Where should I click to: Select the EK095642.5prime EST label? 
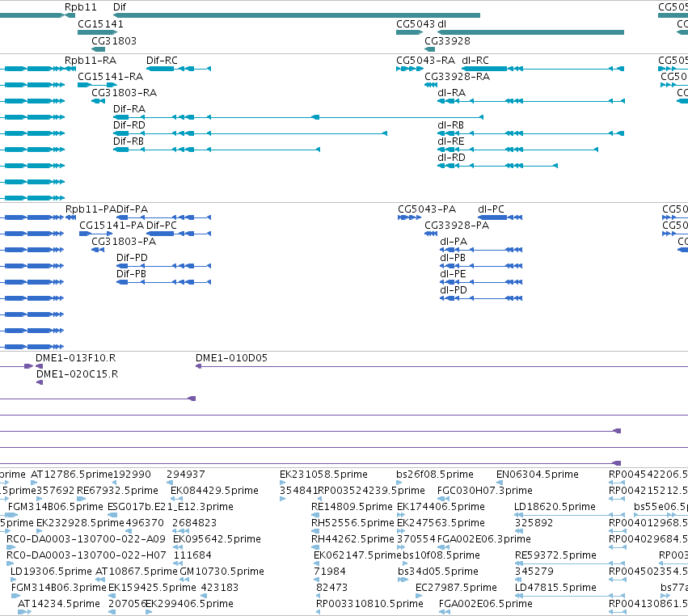pos(217,539)
